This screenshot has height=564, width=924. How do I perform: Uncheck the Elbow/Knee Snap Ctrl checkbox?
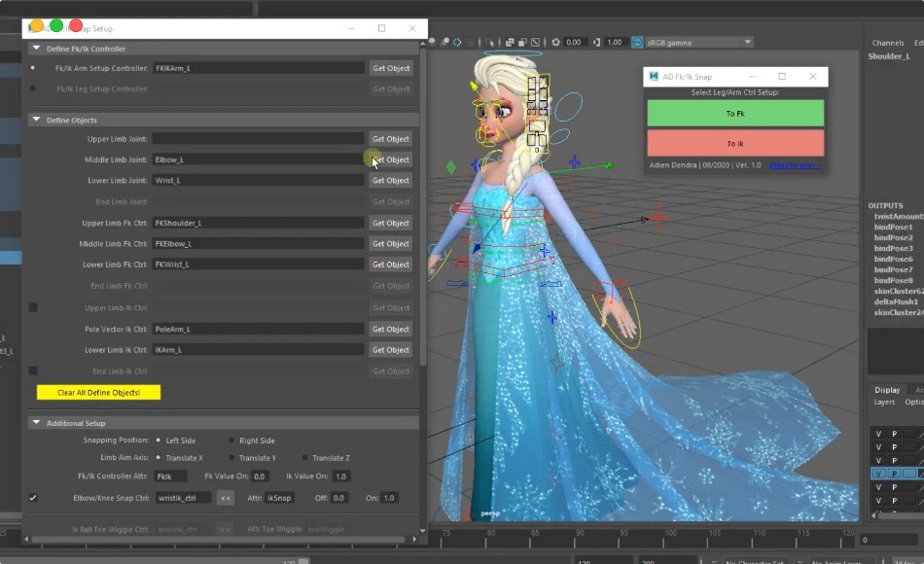[33, 498]
